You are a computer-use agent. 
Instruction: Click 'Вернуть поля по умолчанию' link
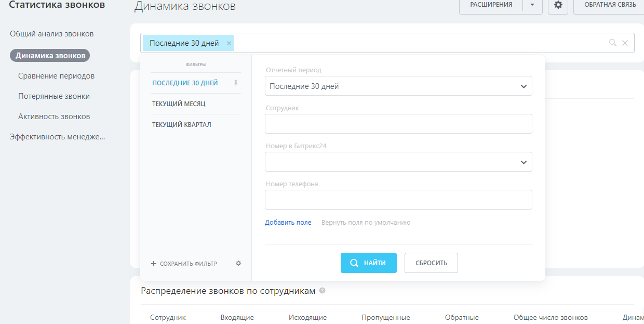coord(366,223)
